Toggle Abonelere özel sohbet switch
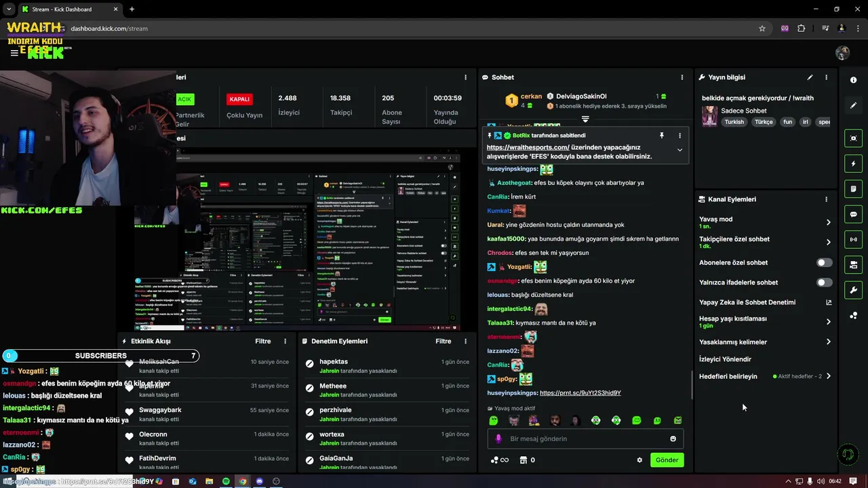This screenshot has height=488, width=868. [x=824, y=262]
